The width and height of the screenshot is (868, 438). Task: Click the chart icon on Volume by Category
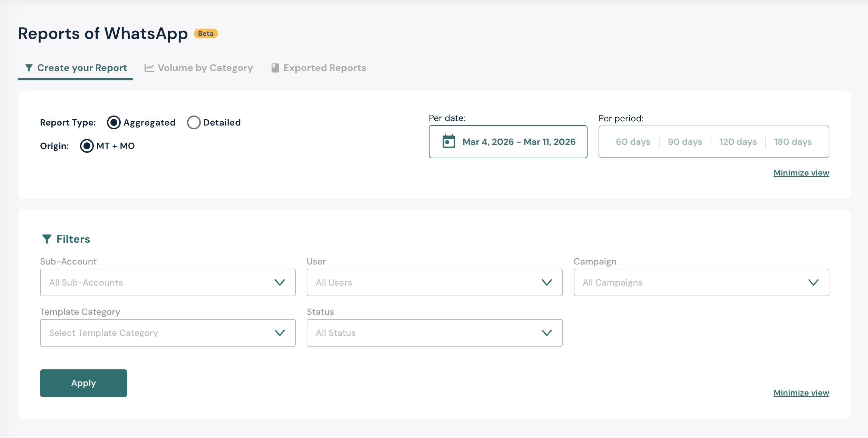pos(149,68)
